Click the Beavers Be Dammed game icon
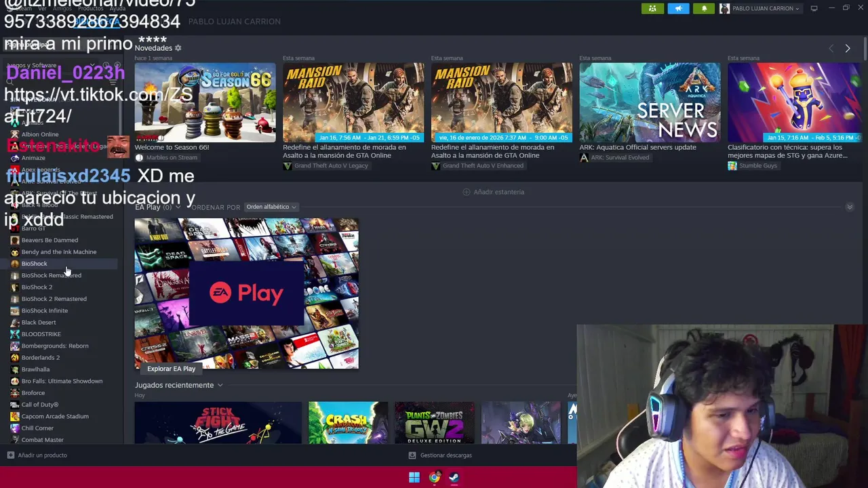Image resolution: width=868 pixels, height=488 pixels. tap(15, 240)
